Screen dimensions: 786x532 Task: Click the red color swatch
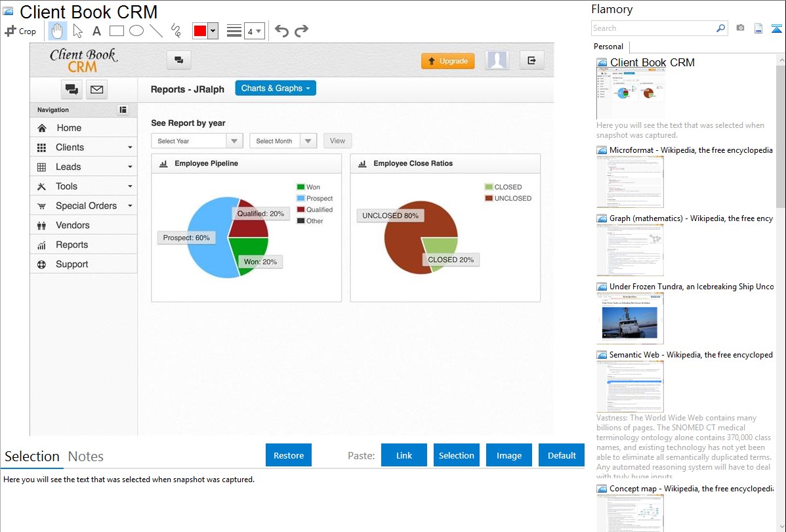pos(200,31)
